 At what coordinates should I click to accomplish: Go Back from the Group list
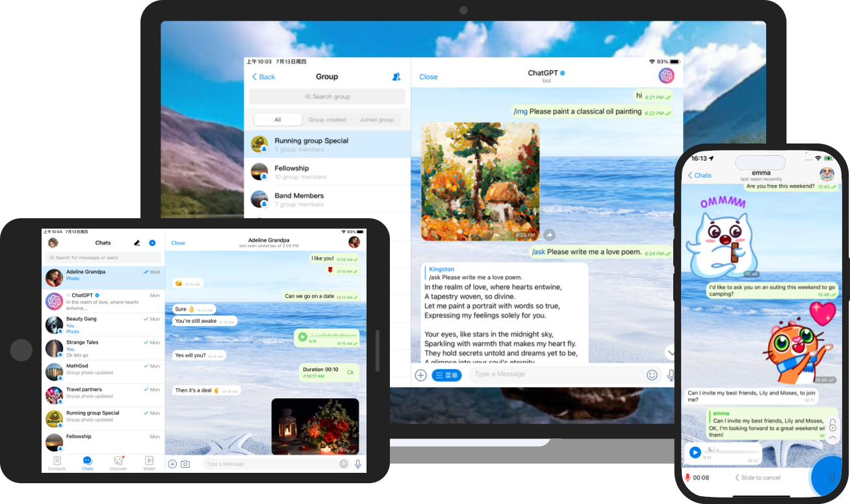pos(264,77)
